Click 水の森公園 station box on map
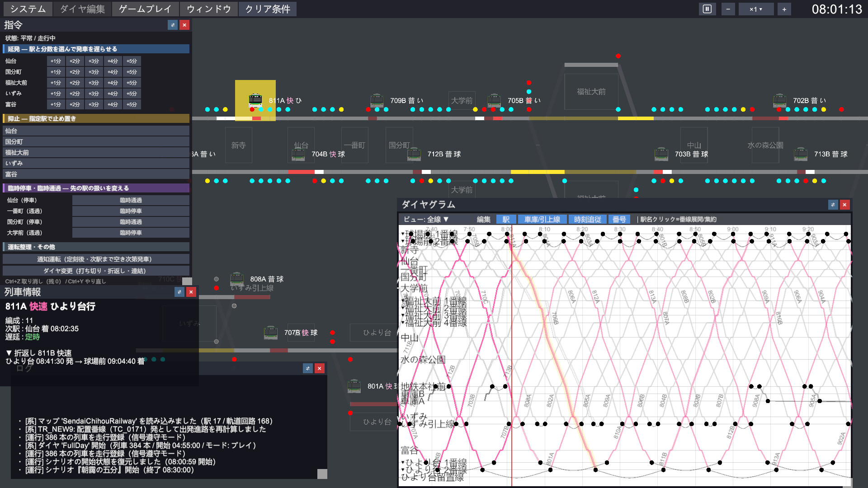The image size is (868, 488). [765, 145]
